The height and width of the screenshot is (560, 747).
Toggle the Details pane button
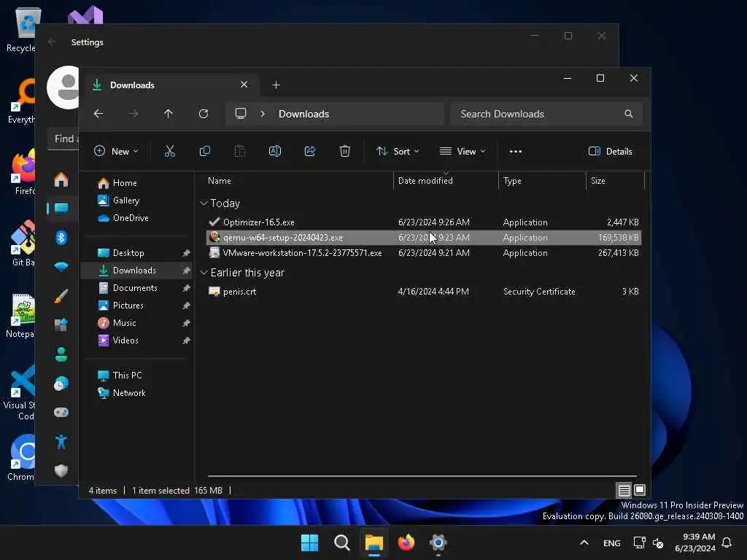click(x=611, y=152)
